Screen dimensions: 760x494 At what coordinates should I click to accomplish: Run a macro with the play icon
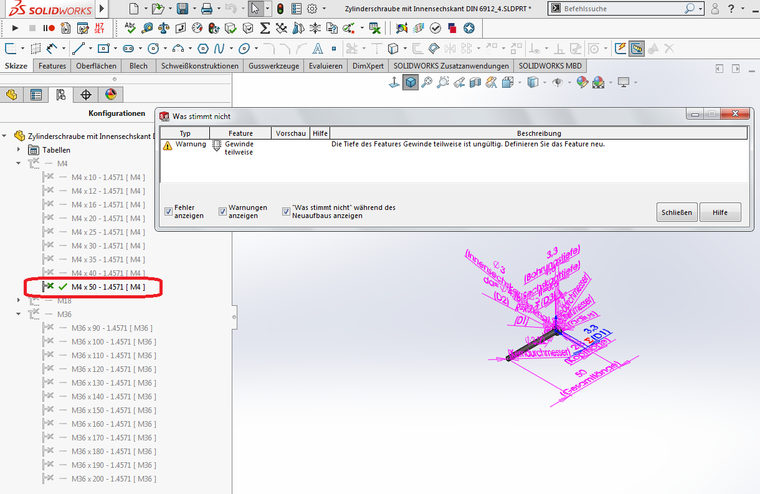[15, 29]
